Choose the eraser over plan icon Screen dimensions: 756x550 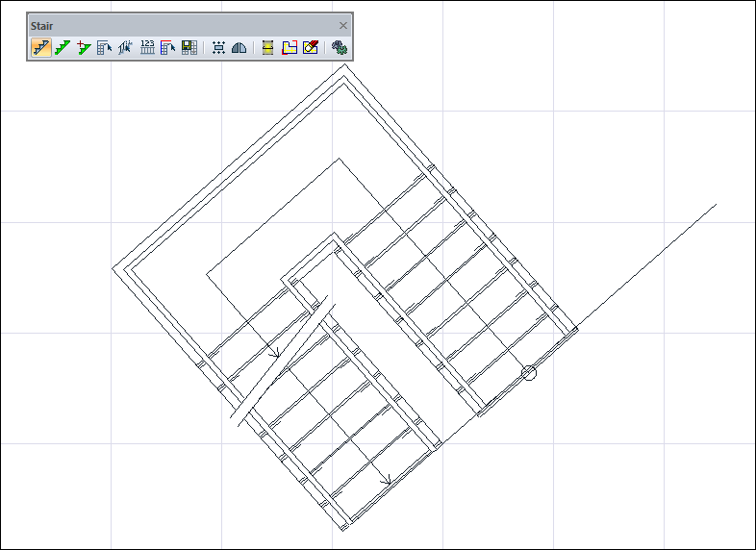[311, 48]
